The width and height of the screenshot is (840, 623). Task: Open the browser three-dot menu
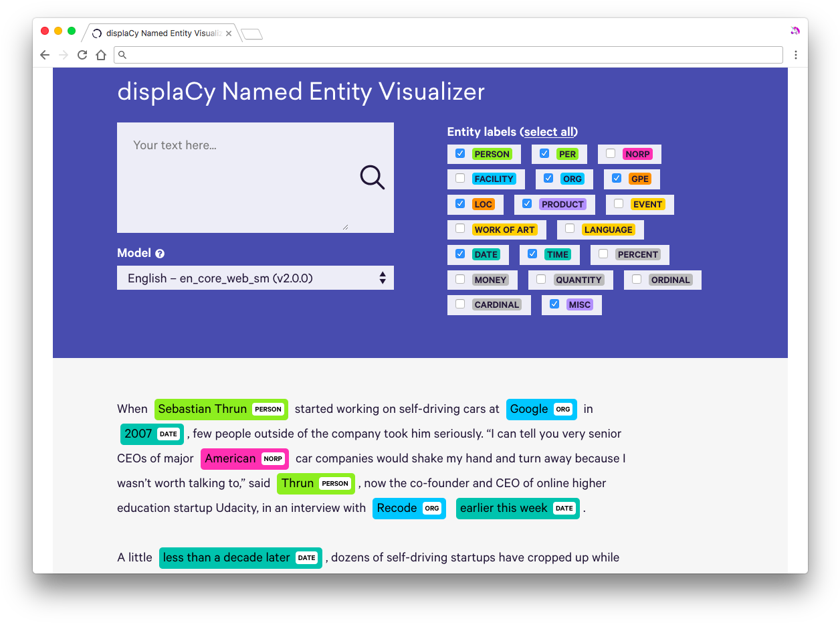[x=796, y=54]
